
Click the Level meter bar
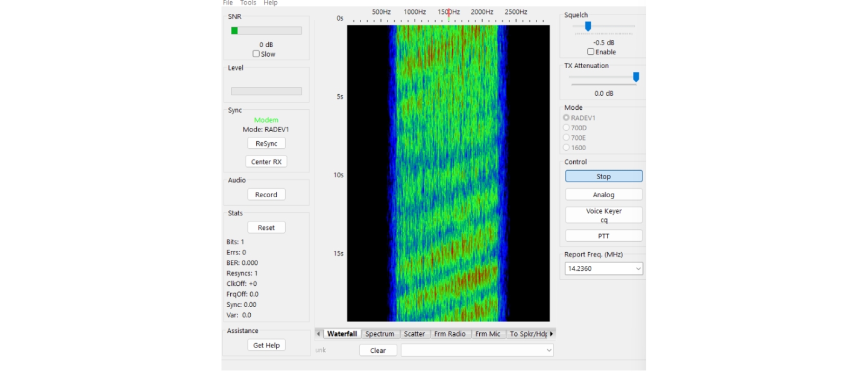click(x=266, y=91)
